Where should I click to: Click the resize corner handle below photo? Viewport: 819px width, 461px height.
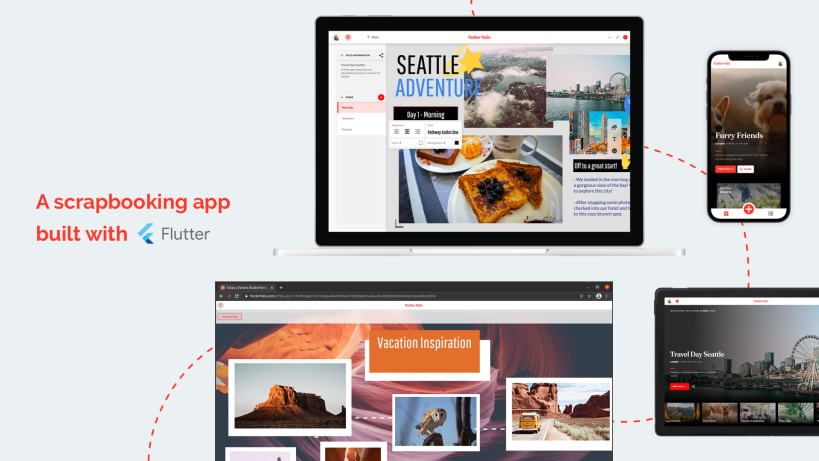click(399, 224)
